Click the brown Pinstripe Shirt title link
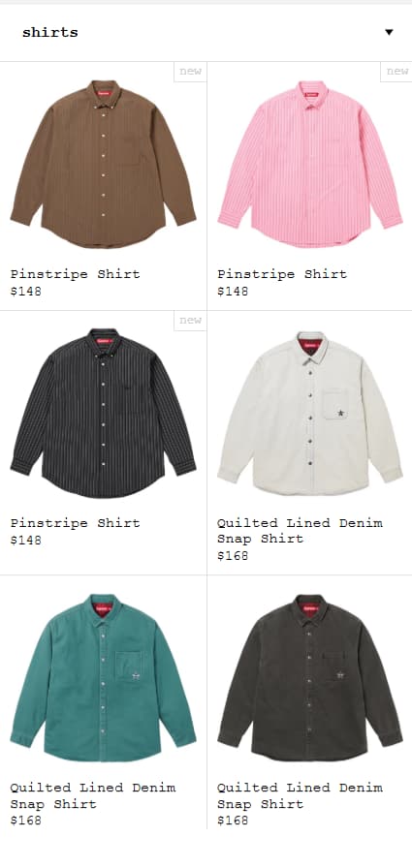The width and height of the screenshot is (412, 868). click(76, 274)
